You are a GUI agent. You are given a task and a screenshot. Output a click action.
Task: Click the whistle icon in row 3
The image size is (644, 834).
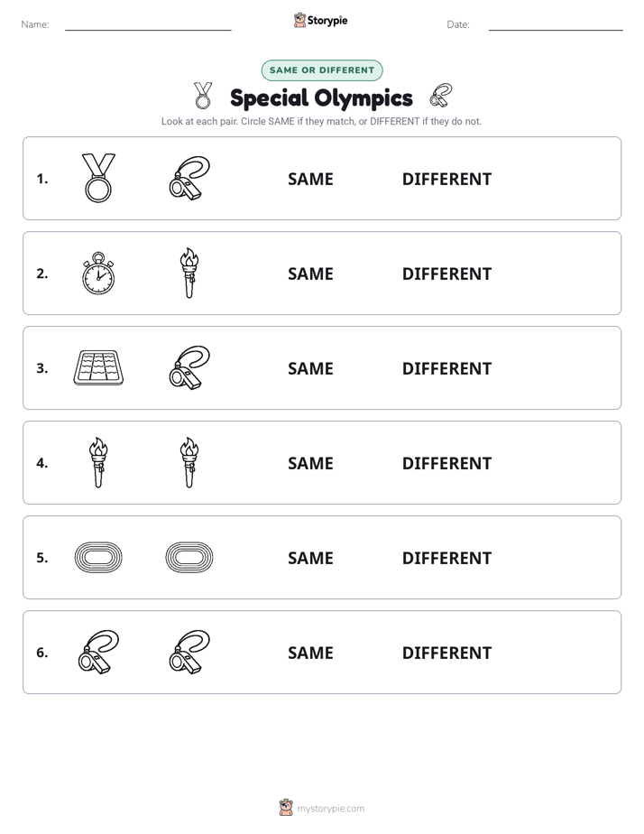tap(189, 367)
